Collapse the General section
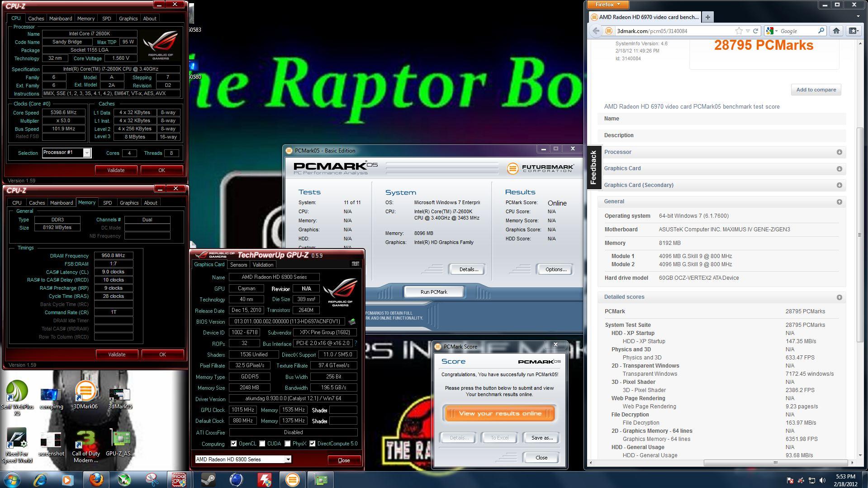868x488 pixels. (x=722, y=201)
